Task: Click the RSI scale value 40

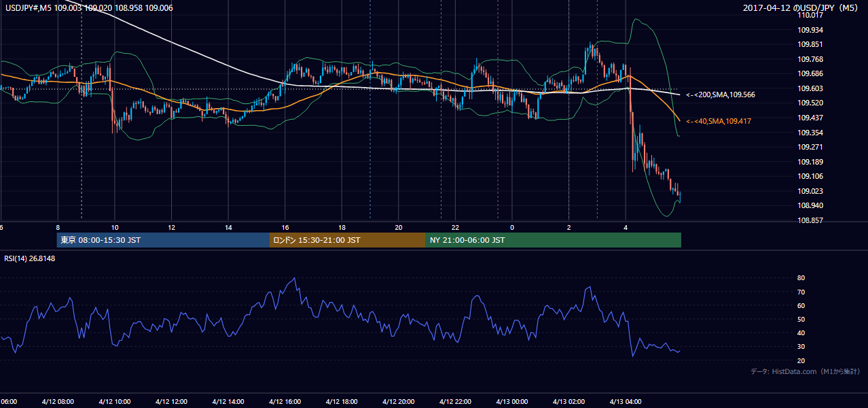Action: point(801,333)
